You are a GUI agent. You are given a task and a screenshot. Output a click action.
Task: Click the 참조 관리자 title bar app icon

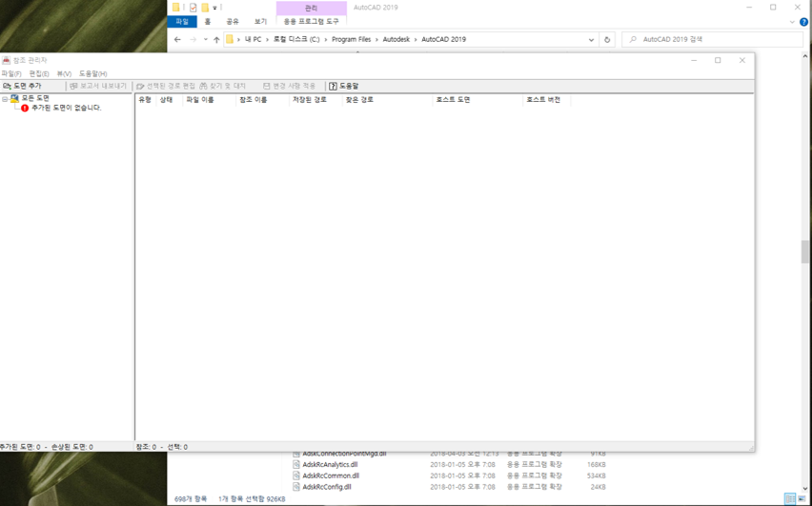point(7,60)
